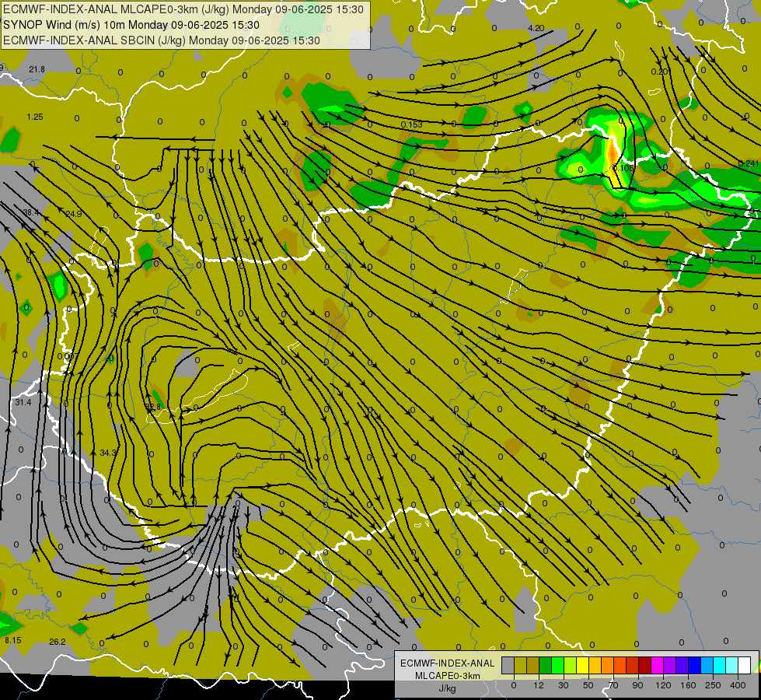Click the sky blue legend swatch
Screen dimensions: 761x700
click(x=707, y=665)
